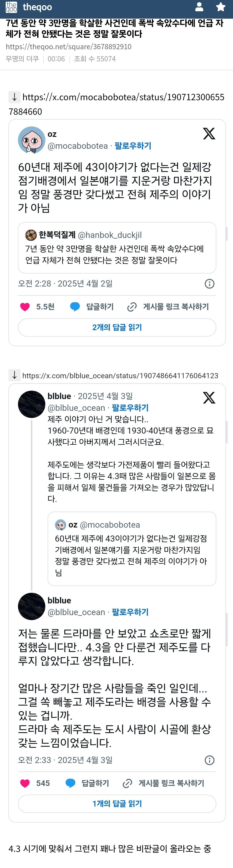Like oz's tweet with 5.5천 heart
233x868 pixels.
coord(25,307)
